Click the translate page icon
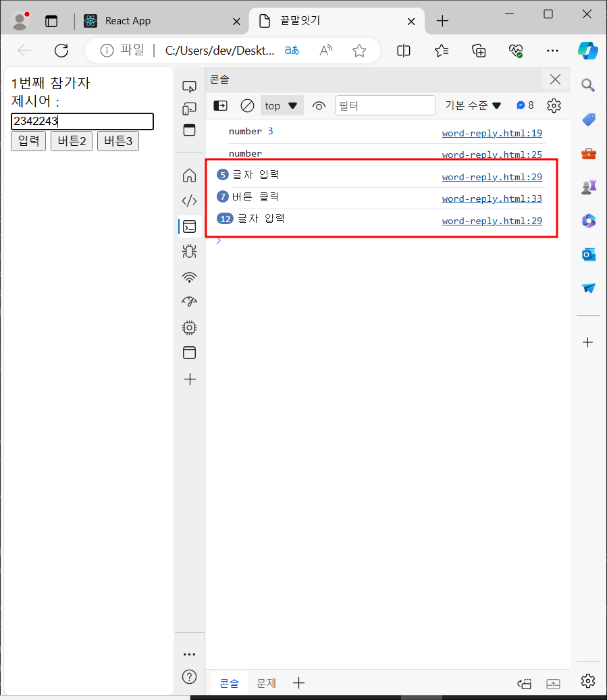Viewport: 607px width, 700px height. [292, 51]
